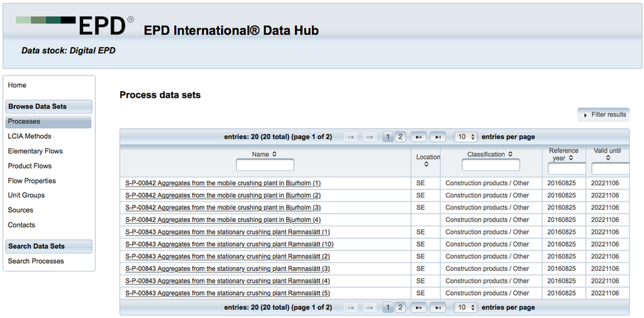This screenshot has height=318, width=644.
Task: Click Search Processes in sidebar
Action: point(36,261)
